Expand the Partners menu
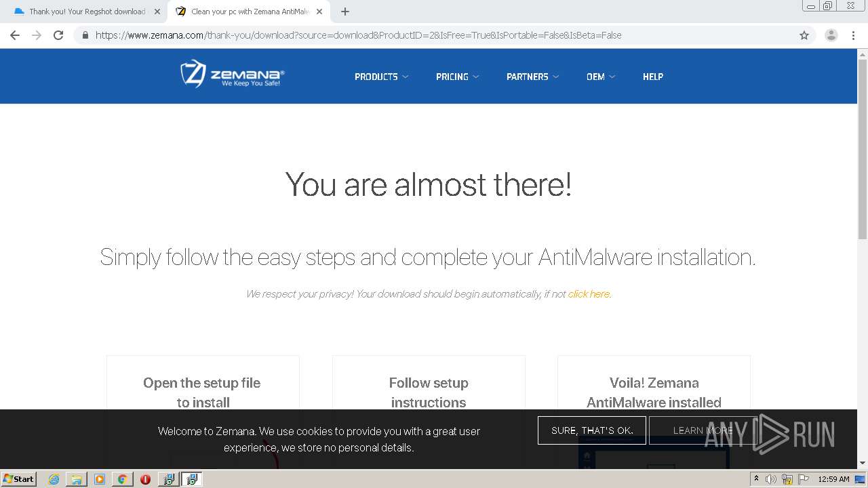The width and height of the screenshot is (868, 488). tap(532, 77)
